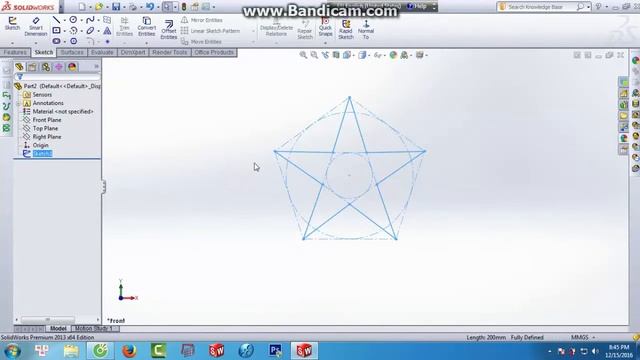Click the Open document icon
The height and width of the screenshot is (360, 640).
[x=99, y=7]
